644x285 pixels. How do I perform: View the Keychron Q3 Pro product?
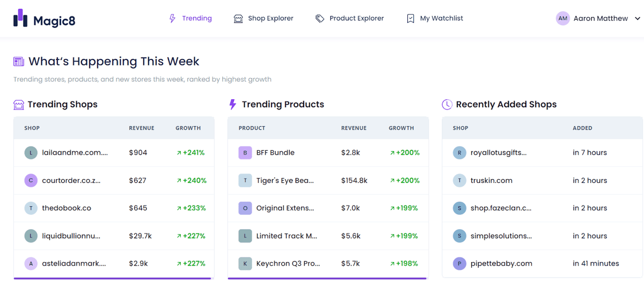click(328, 264)
